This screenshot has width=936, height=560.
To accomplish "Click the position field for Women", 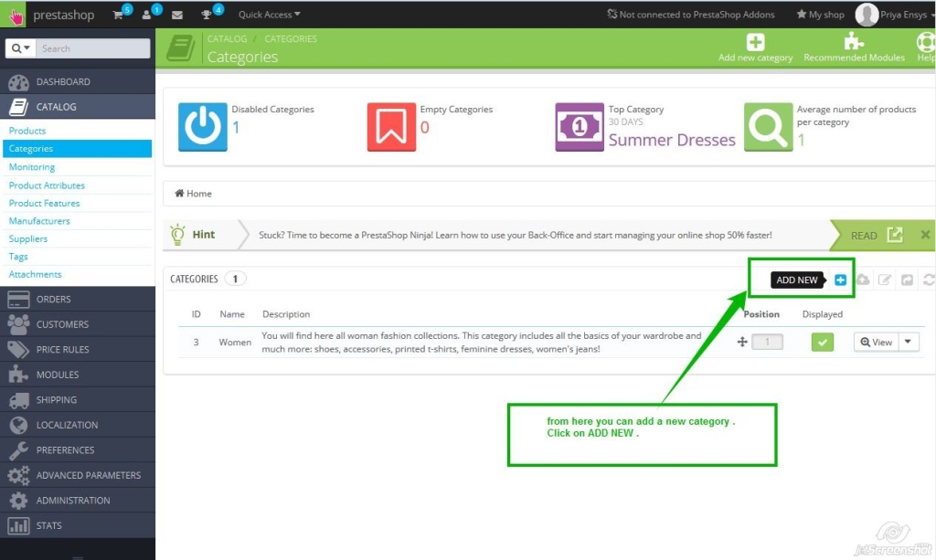I will [x=767, y=342].
